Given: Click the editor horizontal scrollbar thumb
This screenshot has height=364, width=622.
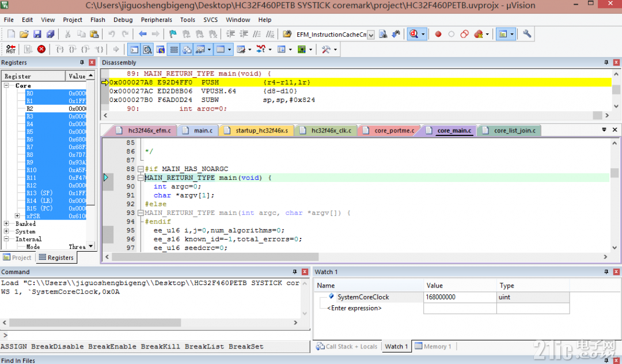Looking at the screenshot, I should [215, 257].
